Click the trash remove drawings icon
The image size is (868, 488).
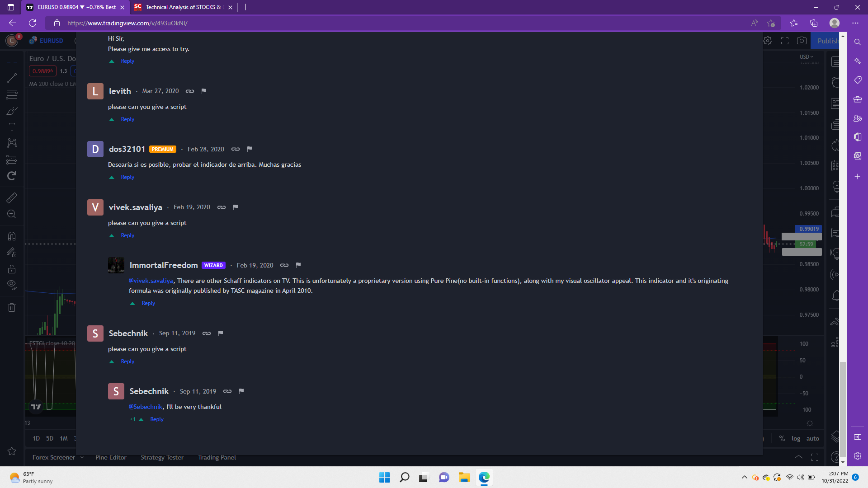[x=12, y=308]
